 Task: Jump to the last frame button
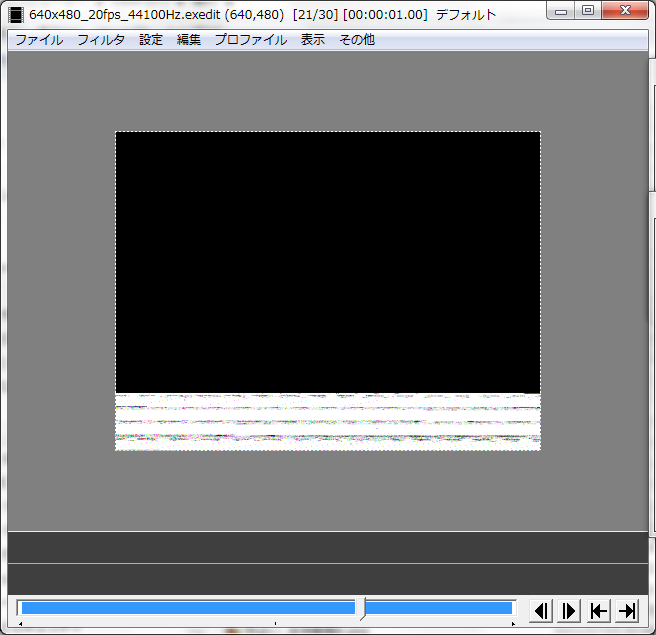click(x=627, y=611)
